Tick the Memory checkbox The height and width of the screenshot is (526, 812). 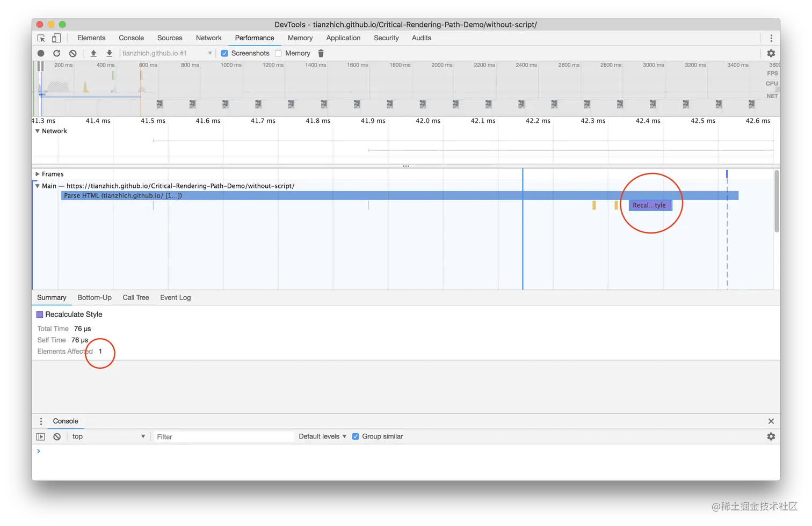[278, 53]
